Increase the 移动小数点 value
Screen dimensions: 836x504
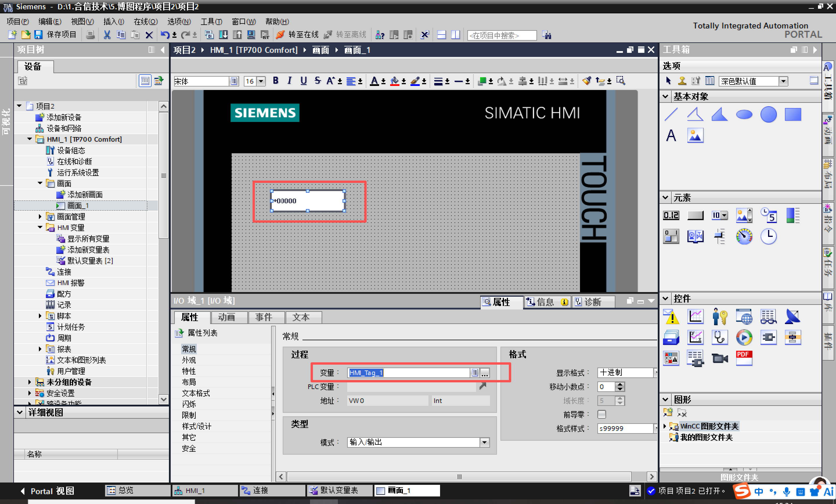(620, 384)
